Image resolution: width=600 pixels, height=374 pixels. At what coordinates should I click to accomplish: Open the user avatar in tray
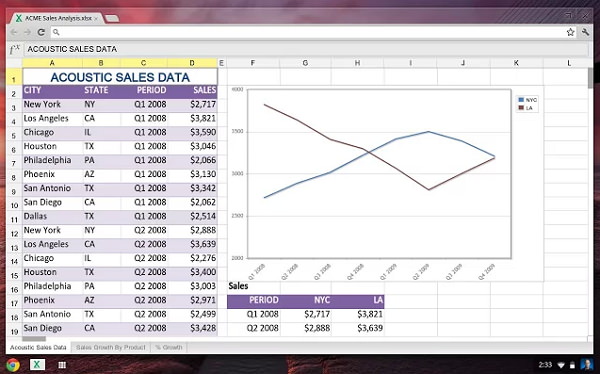pyautogui.click(x=586, y=364)
